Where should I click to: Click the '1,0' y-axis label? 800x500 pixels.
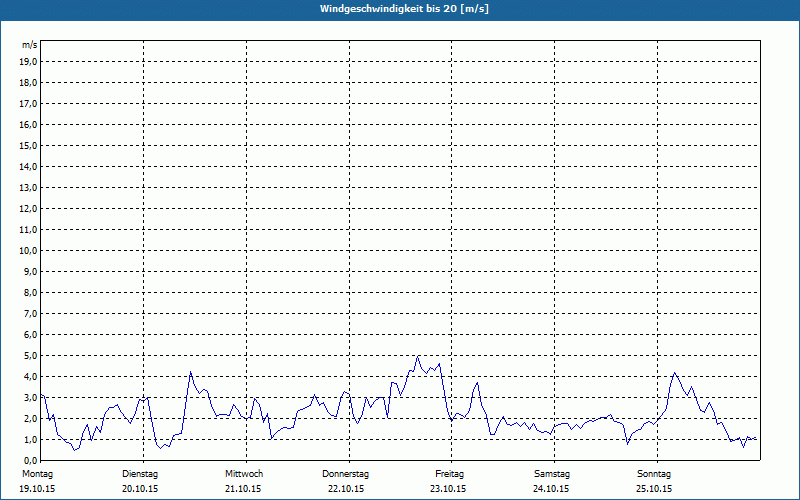30,439
